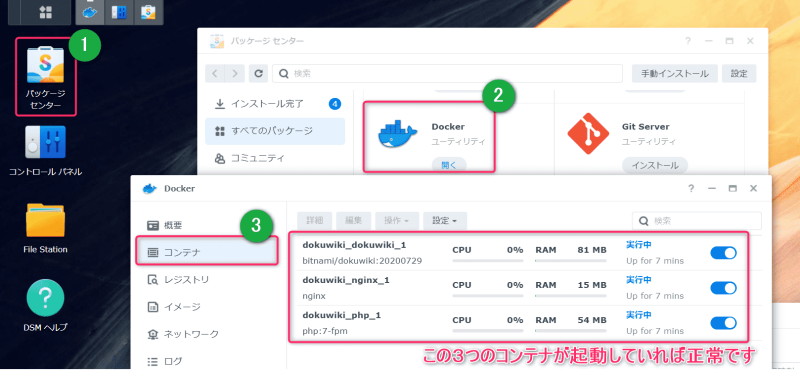Open the DSM ヘルプ icon

[45, 306]
